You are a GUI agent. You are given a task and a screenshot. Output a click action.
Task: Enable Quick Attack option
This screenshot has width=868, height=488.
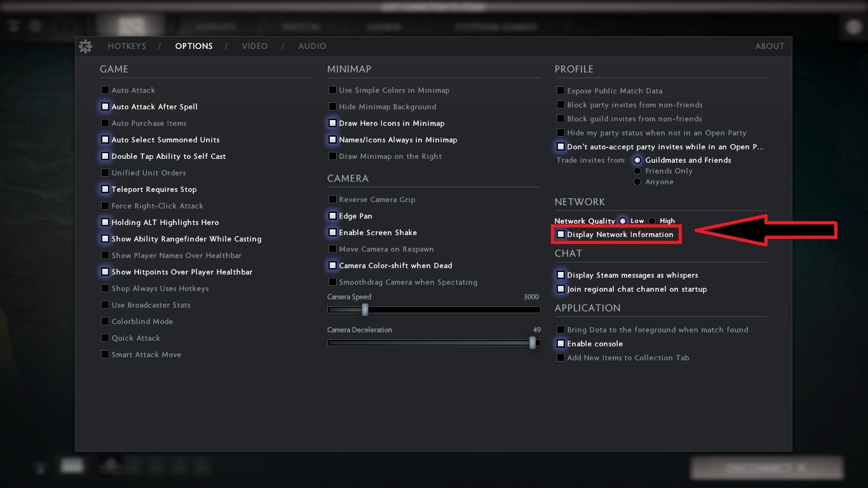tap(105, 338)
